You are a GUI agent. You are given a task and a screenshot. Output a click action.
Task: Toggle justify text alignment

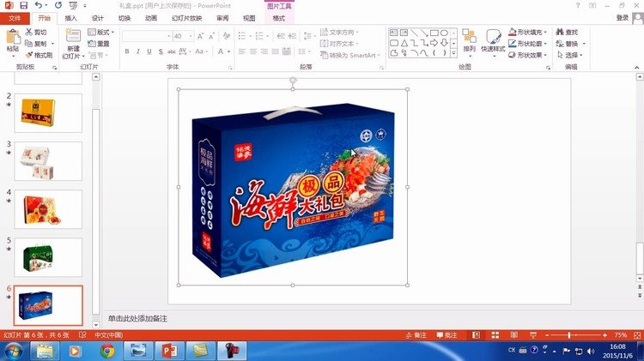(275, 51)
